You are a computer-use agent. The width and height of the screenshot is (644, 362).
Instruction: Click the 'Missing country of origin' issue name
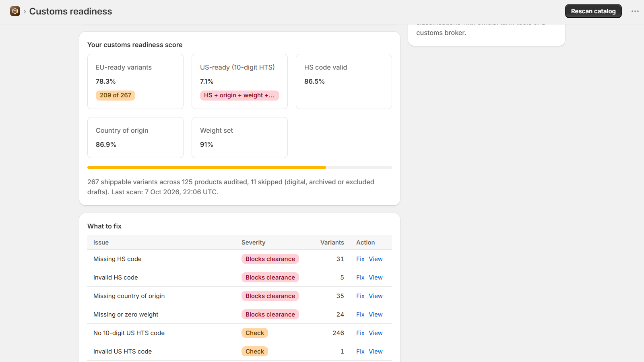[x=129, y=296]
